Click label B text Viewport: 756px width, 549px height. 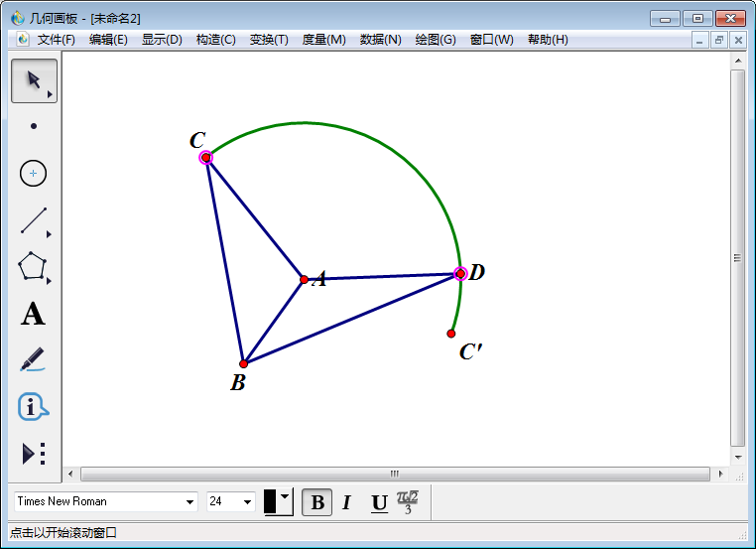(x=238, y=382)
